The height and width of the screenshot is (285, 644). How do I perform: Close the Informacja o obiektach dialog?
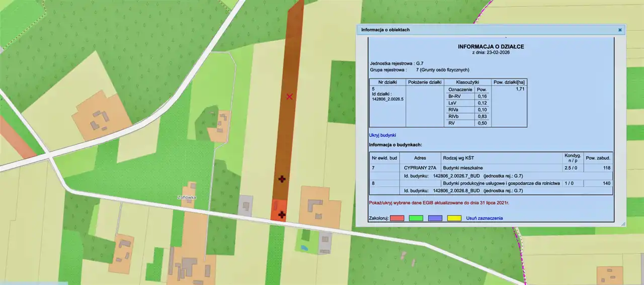[x=620, y=30]
